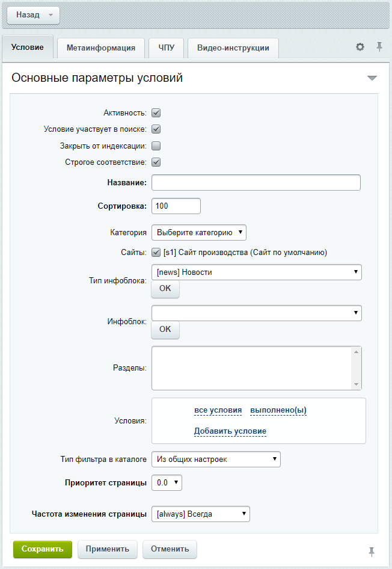Focus the Название input field
The width and height of the screenshot is (392, 569).
click(256, 182)
